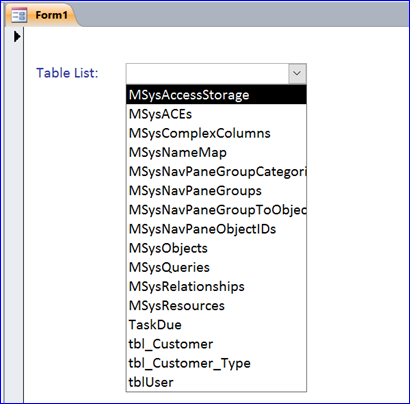410x404 pixels.
Task: Select MSysAccessStorage from the list
Action: click(216, 95)
